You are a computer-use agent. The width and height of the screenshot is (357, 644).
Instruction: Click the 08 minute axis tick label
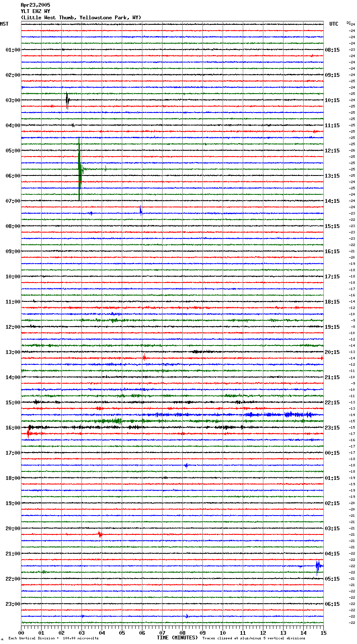click(x=182, y=633)
